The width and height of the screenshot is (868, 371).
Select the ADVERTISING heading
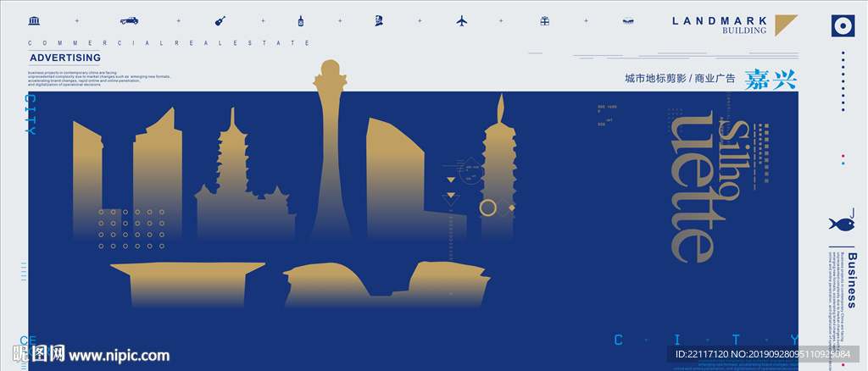click(65, 58)
